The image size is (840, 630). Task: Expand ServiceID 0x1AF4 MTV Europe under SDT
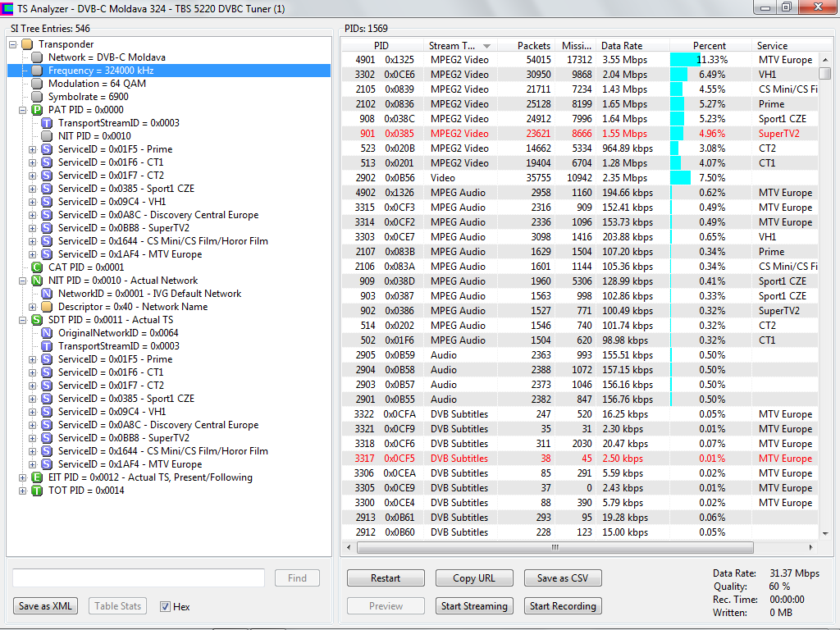(x=32, y=464)
